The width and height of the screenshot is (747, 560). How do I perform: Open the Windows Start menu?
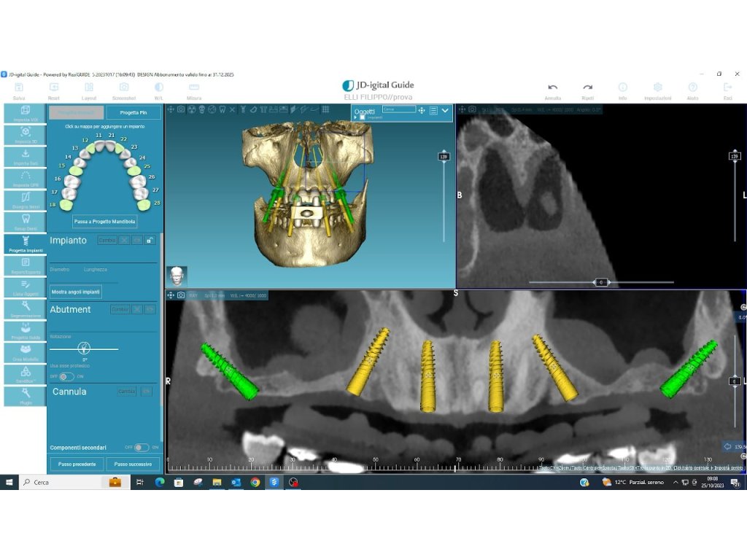[9, 483]
